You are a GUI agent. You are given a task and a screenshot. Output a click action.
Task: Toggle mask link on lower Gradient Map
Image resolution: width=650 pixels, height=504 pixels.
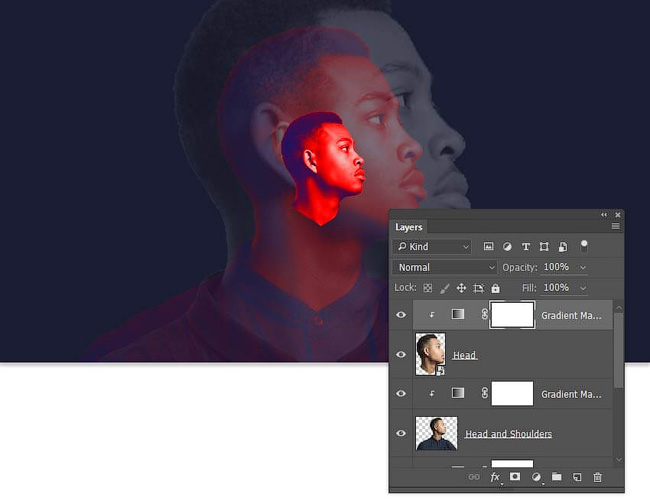(x=484, y=393)
